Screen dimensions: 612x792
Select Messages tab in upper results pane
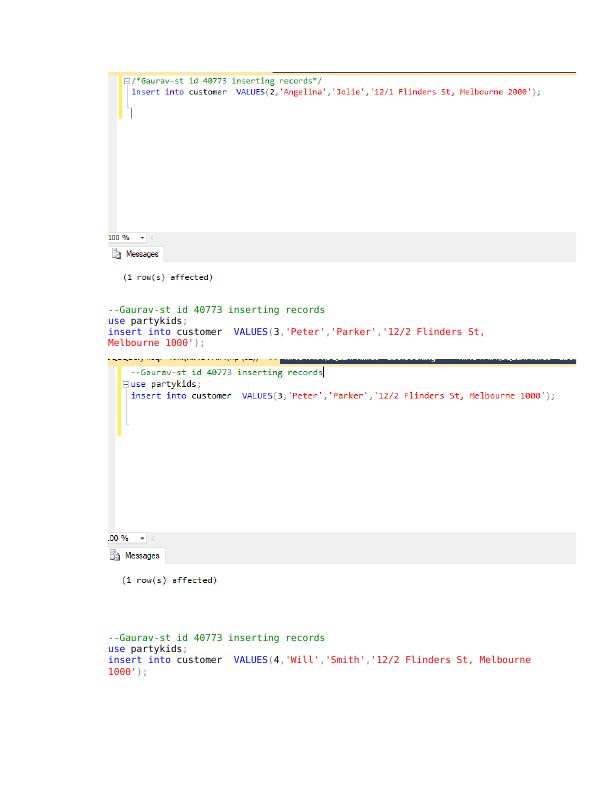135,254
